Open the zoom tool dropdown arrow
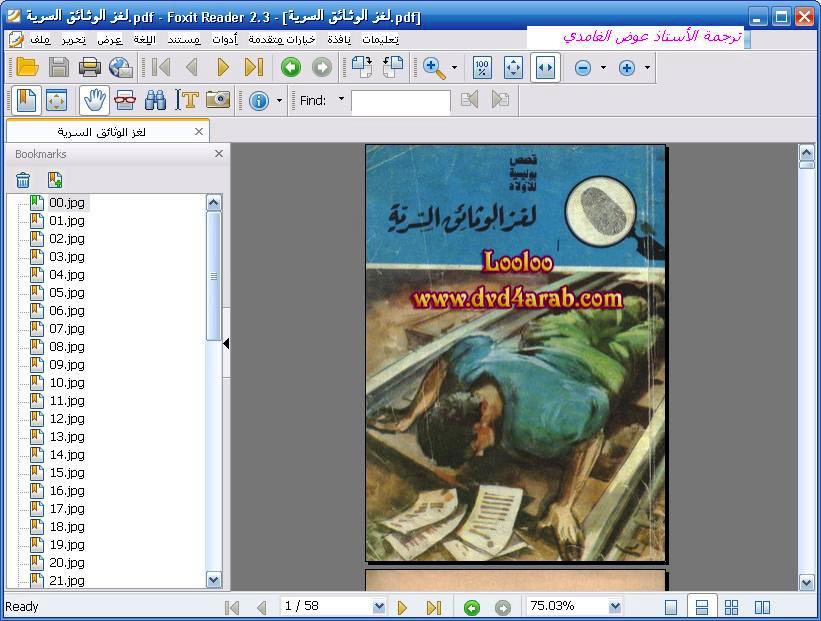The image size is (821, 621). click(454, 68)
